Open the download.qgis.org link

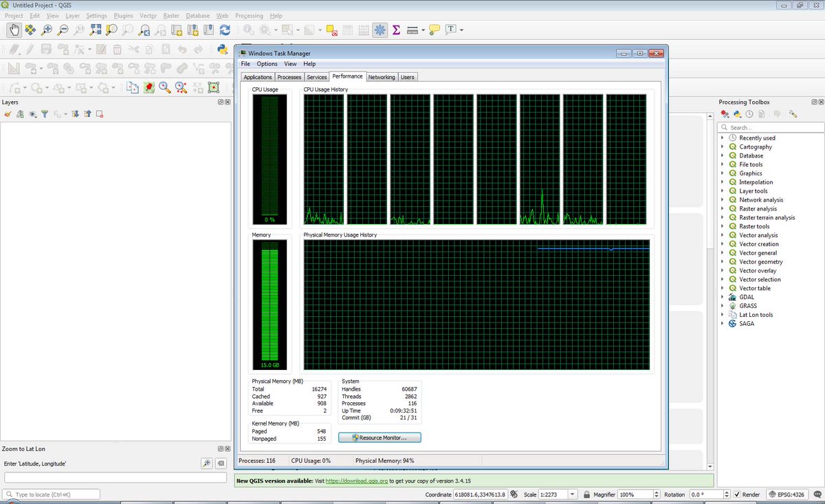(357, 481)
